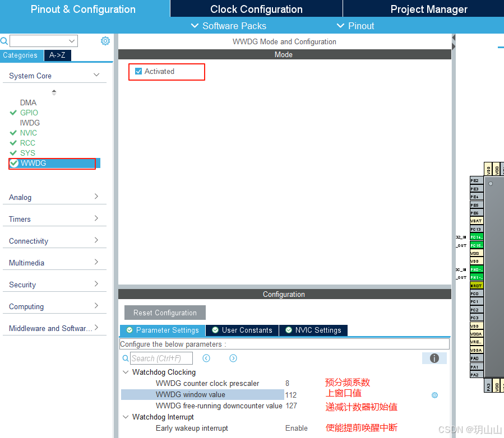504x438 pixels.
Task: Select the NRST pin on chip view
Action: [477, 286]
